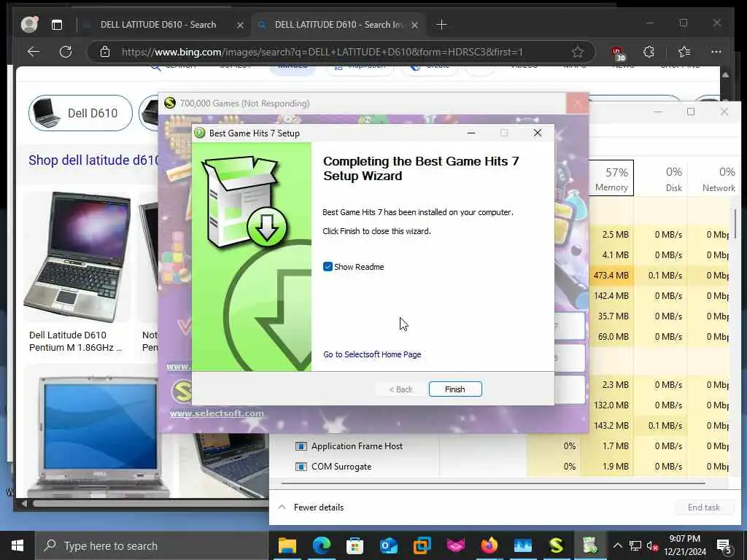Open Shop dell latitude d610 heading link

coord(94,160)
